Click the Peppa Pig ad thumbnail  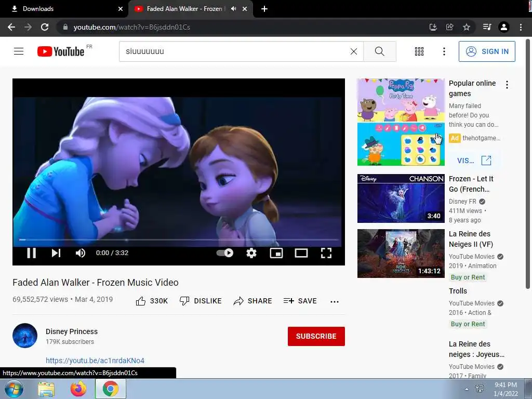pyautogui.click(x=401, y=122)
